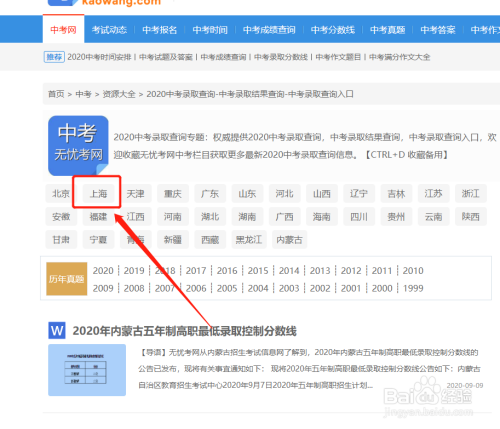
Task: Select the 宁夏 region button
Action: point(98,239)
